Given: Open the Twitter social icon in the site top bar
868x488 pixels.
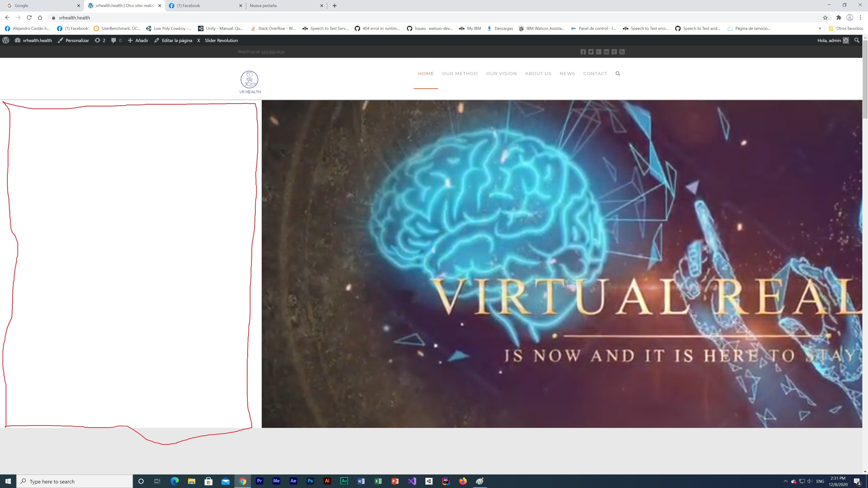Looking at the screenshot, I should [591, 52].
